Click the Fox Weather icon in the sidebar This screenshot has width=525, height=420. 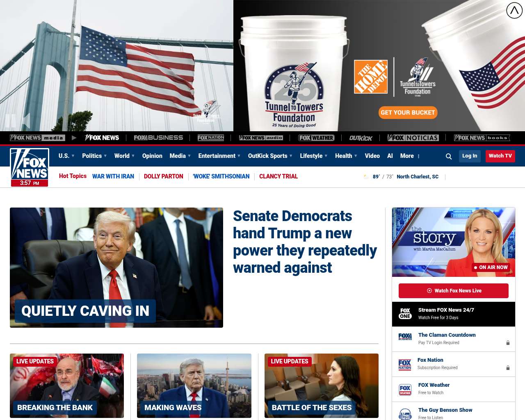tap(405, 390)
